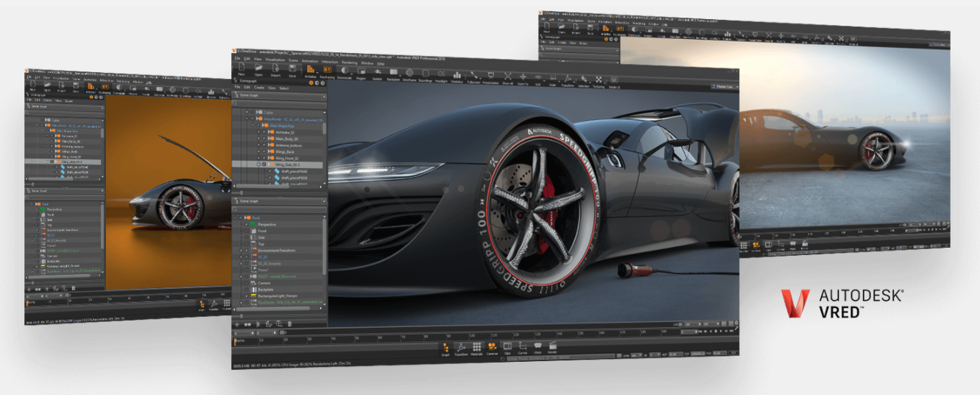The height and width of the screenshot is (395, 980).
Task: Open lower Scene Graph dropdown in center window
Action: [x=280, y=201]
